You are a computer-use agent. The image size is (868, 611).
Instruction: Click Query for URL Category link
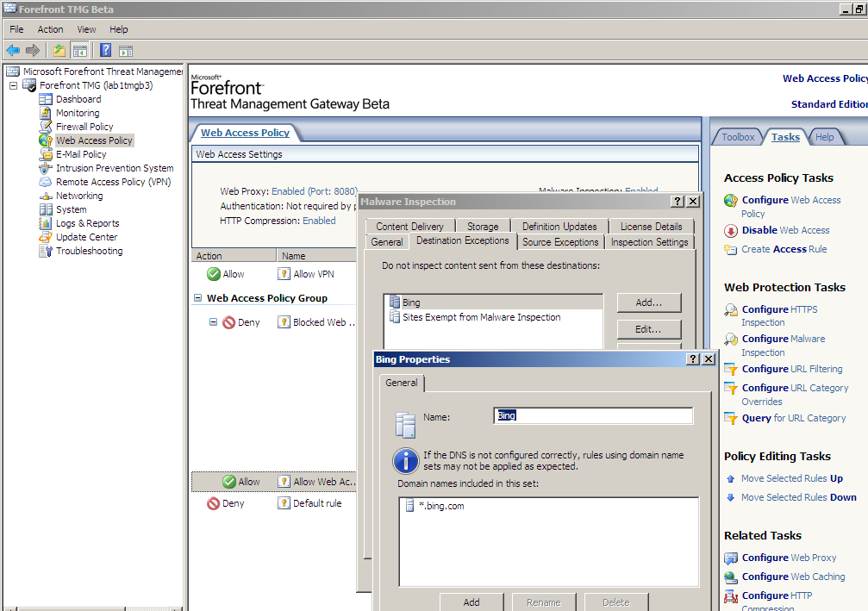coord(794,419)
